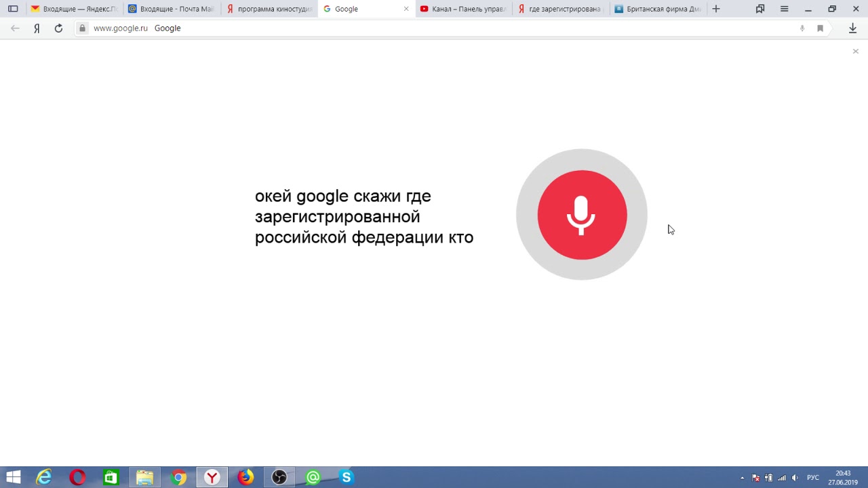This screenshot has height=488, width=868.
Task: Close the active Google tab
Action: [x=406, y=9]
